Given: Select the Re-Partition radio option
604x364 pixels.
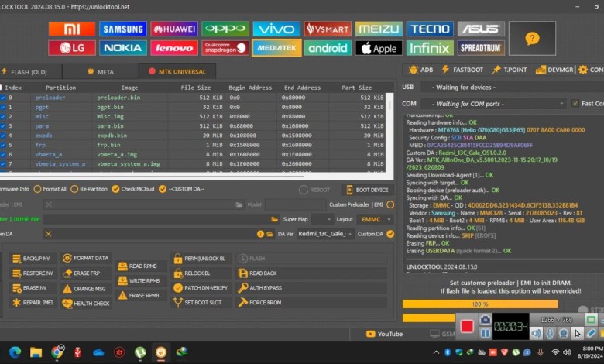Looking at the screenshot, I should pos(89,189).
